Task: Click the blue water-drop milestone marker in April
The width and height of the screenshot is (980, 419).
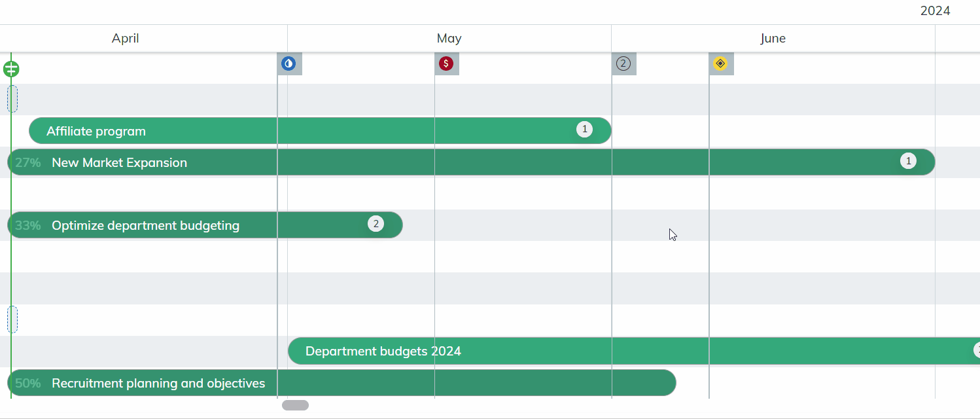Action: click(x=289, y=64)
